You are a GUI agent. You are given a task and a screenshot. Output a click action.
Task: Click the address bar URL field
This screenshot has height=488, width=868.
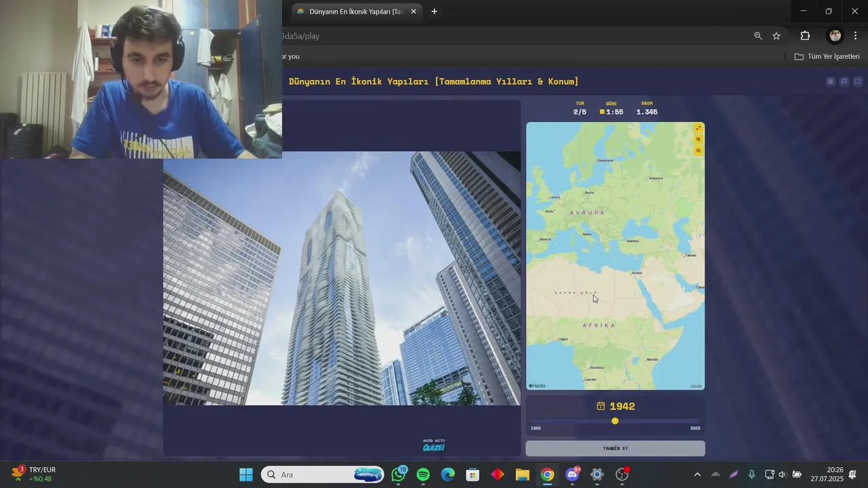tap(509, 36)
